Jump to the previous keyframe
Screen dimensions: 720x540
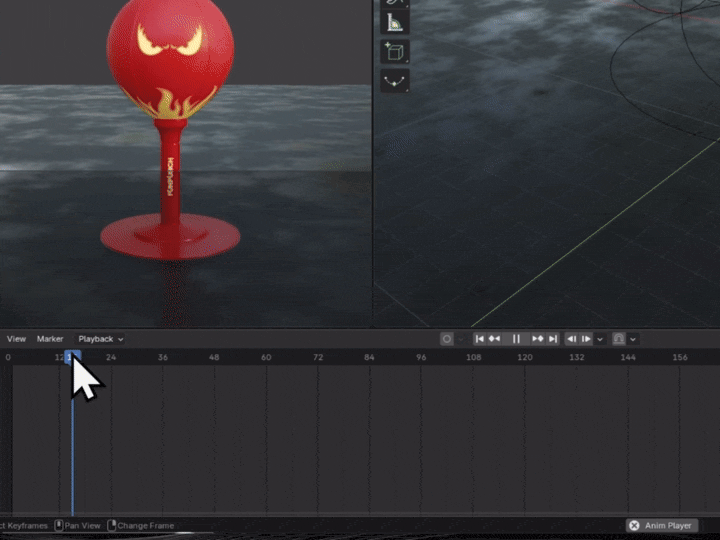tap(494, 339)
